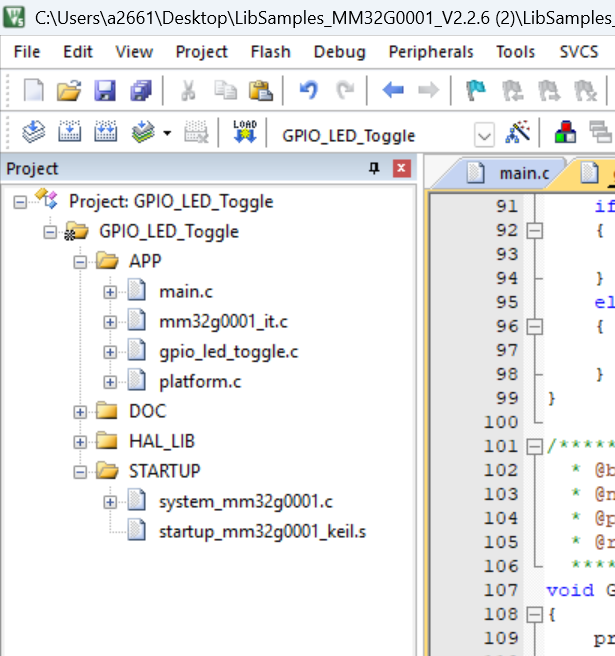This screenshot has height=656, width=615.
Task: Click the New file icon
Action: click(x=34, y=91)
